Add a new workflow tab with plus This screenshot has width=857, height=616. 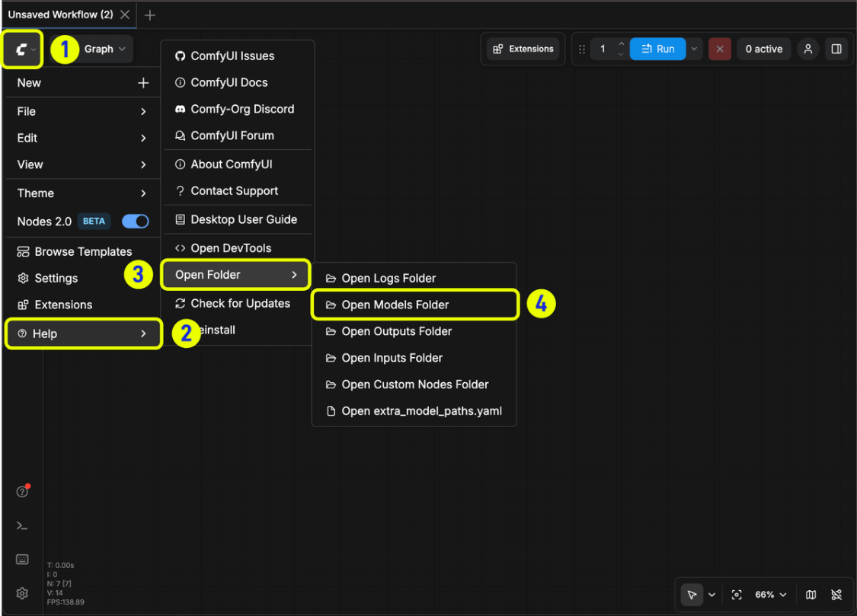point(150,15)
